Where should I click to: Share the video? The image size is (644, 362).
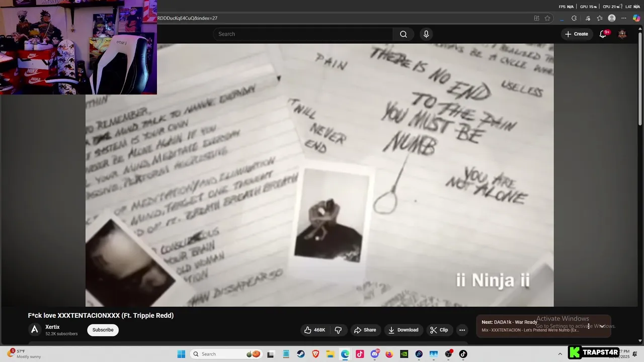[365, 330]
